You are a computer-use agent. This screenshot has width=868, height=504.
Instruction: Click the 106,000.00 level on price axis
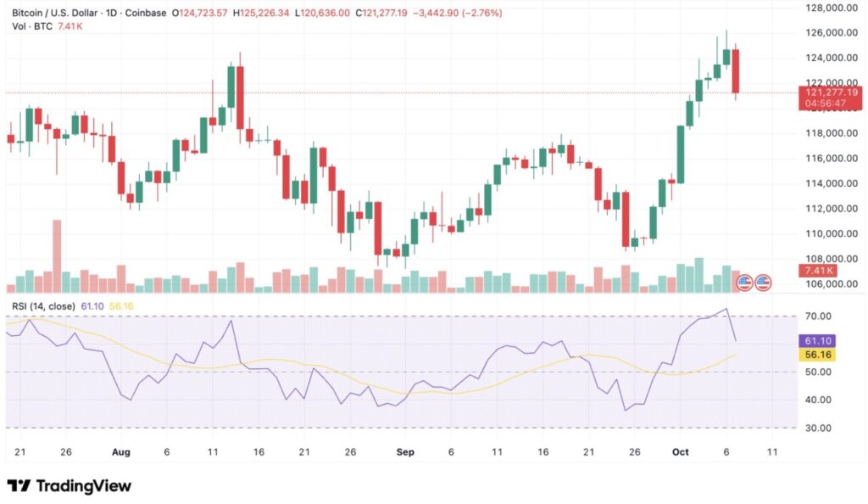[828, 284]
